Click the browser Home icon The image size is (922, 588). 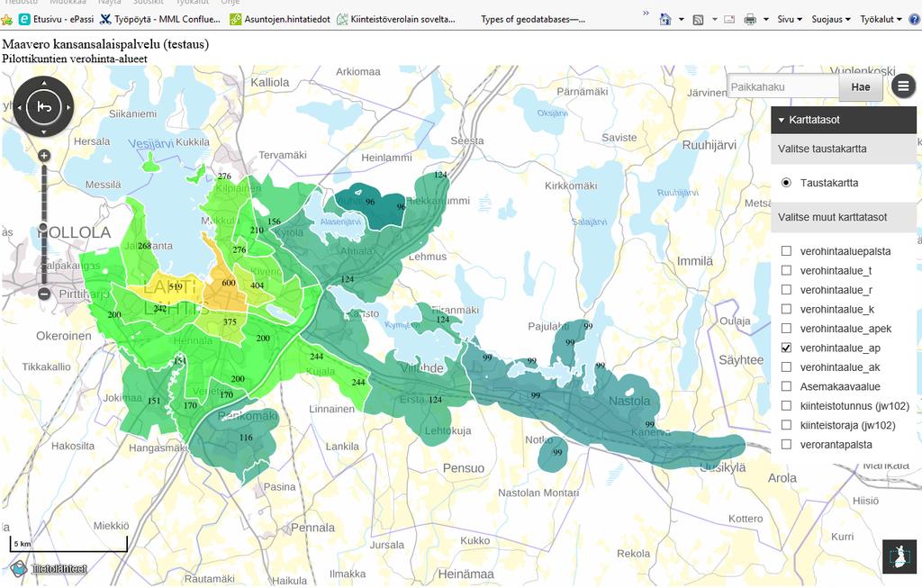[665, 20]
